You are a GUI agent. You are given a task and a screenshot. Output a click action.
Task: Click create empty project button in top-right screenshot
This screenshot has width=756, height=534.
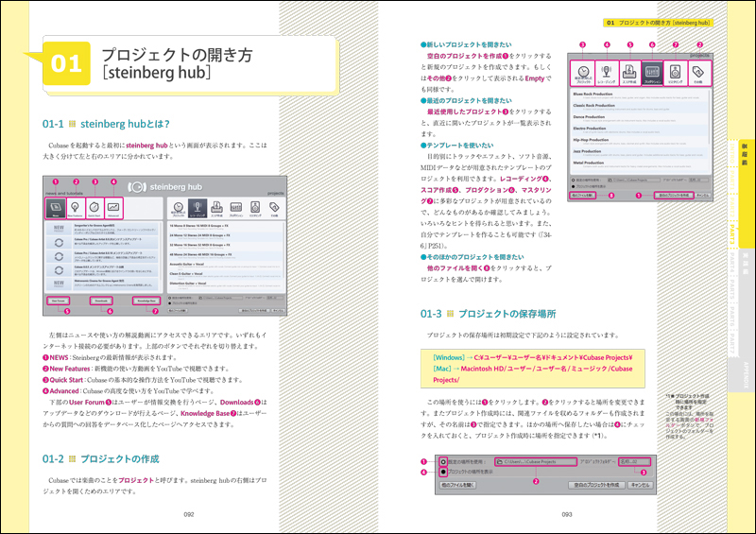674,196
